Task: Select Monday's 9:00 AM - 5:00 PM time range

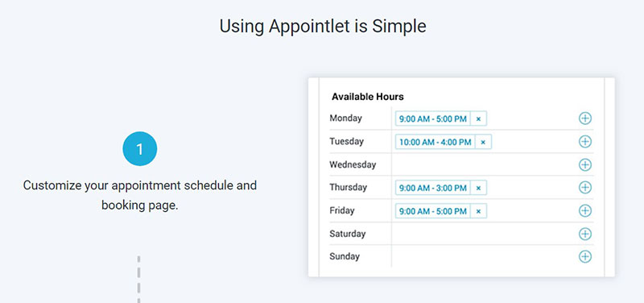Action: tap(433, 118)
